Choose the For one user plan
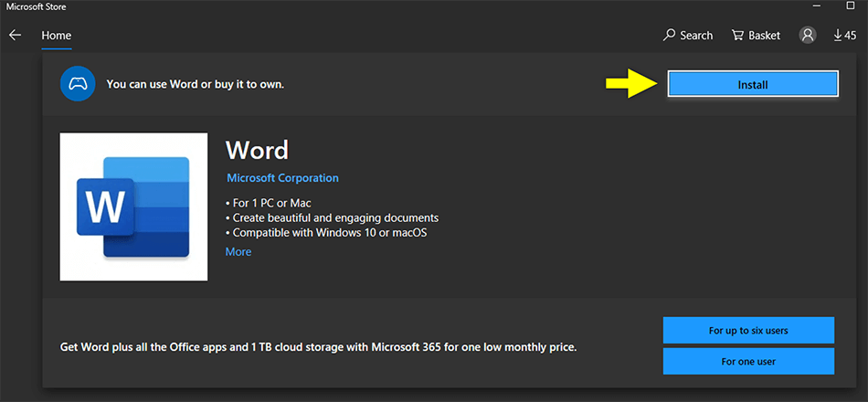 [x=748, y=362]
